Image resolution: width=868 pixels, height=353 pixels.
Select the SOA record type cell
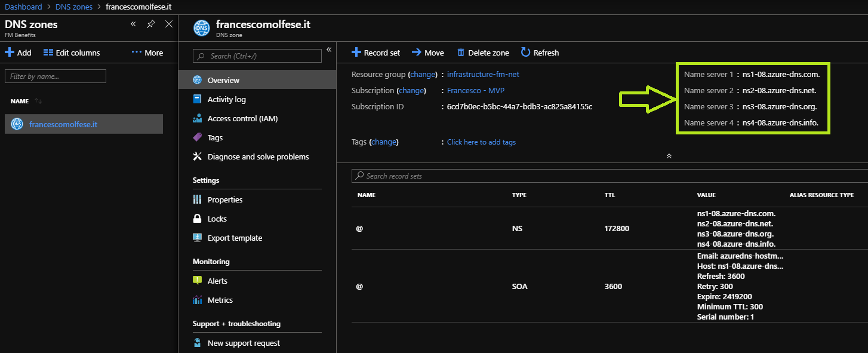coord(520,287)
